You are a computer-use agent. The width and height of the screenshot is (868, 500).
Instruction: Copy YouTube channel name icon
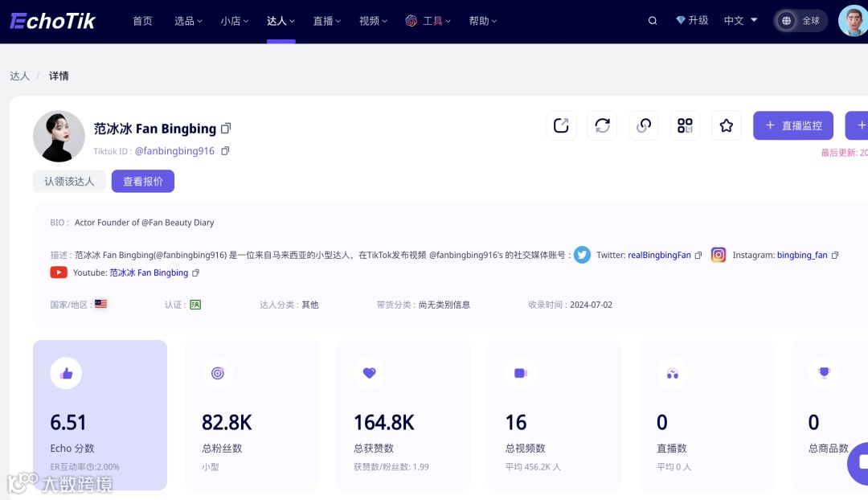tap(195, 273)
